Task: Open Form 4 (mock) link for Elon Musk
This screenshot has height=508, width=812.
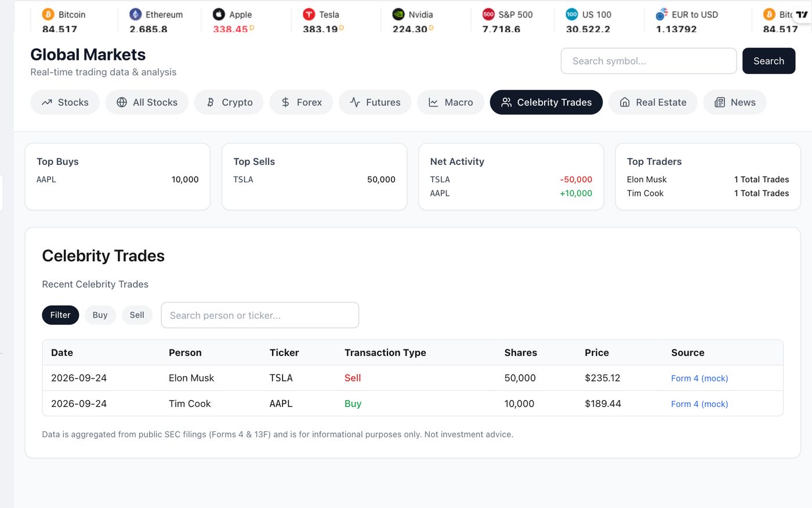Action: [x=699, y=378]
